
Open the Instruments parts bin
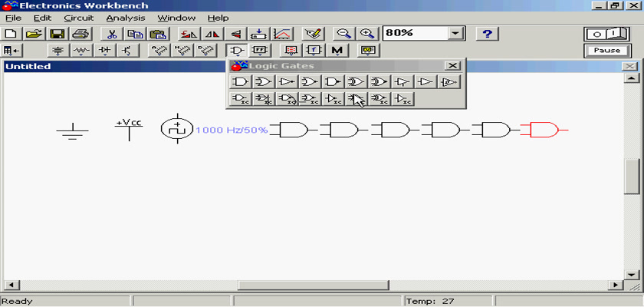[370, 51]
